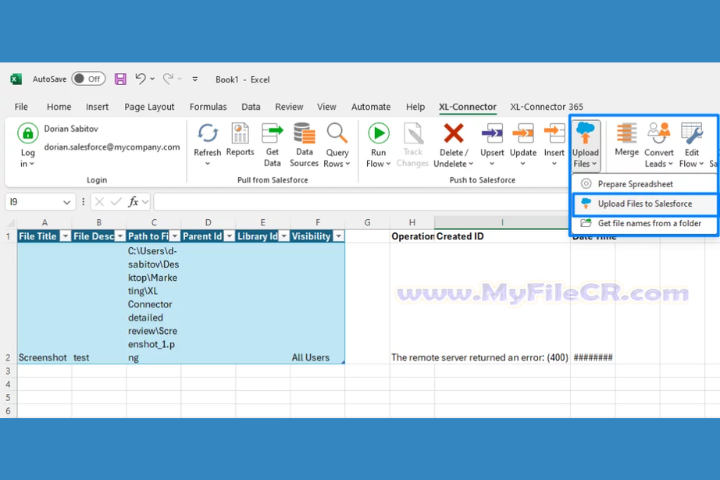Viewport: 720px width, 480px height.
Task: Click the Select All corner triangle
Action: [11, 223]
